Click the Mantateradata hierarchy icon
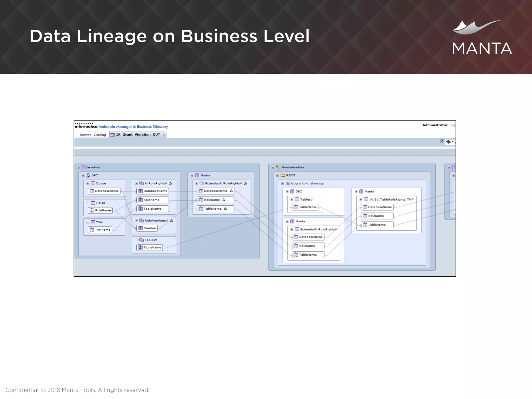This screenshot has width=532, height=399. point(278,167)
